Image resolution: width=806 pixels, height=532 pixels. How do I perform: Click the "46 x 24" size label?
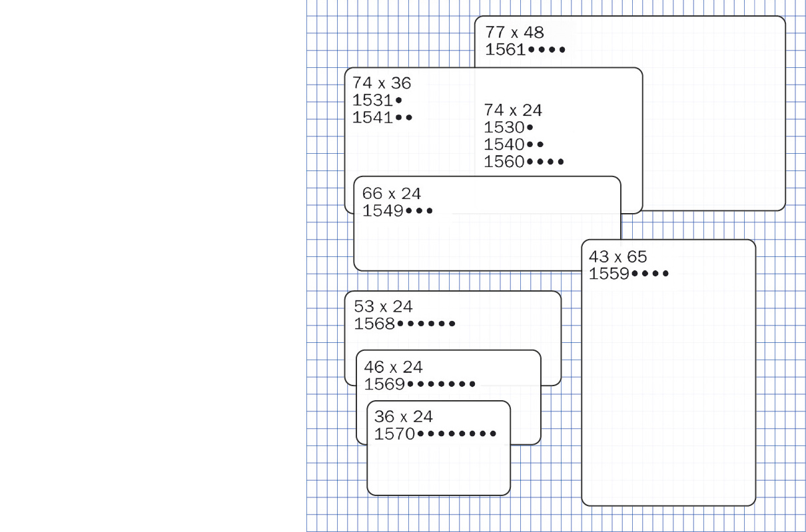coord(393,368)
